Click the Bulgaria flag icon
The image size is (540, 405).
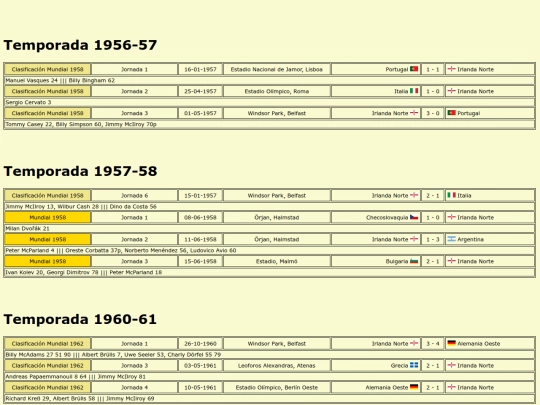coord(414,261)
